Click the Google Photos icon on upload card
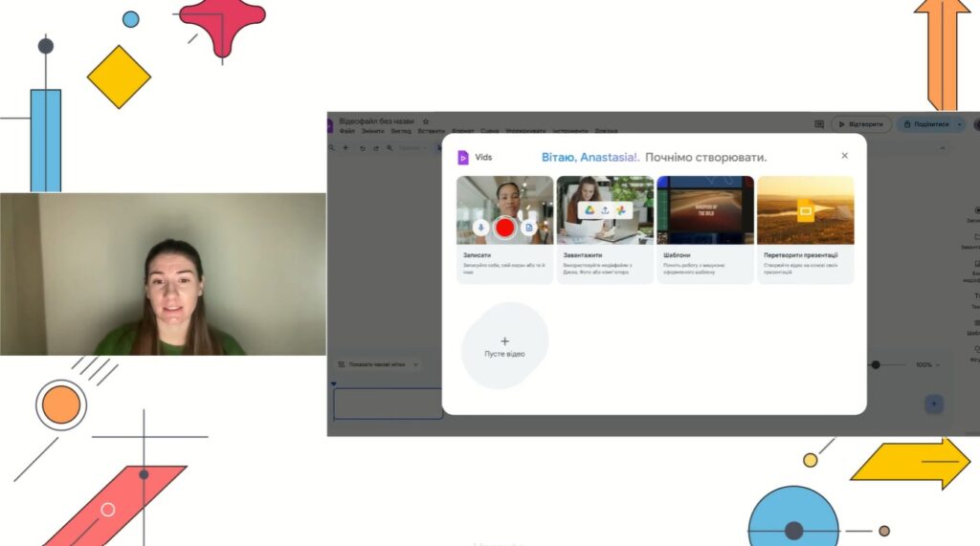The height and width of the screenshot is (546, 980). (x=619, y=209)
